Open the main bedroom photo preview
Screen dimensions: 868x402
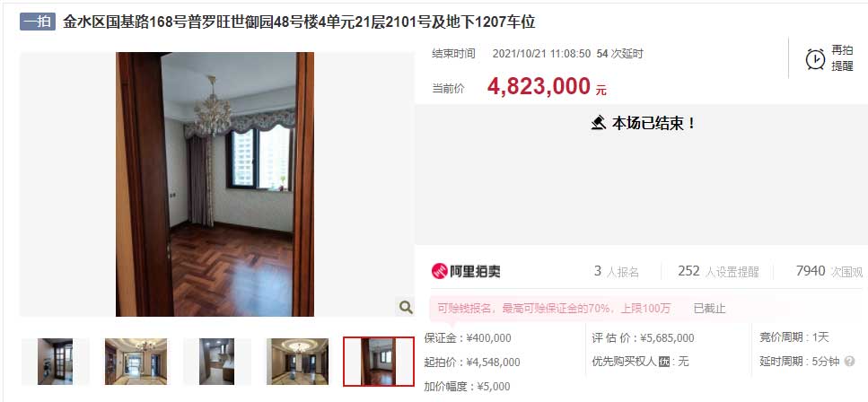coord(215,184)
